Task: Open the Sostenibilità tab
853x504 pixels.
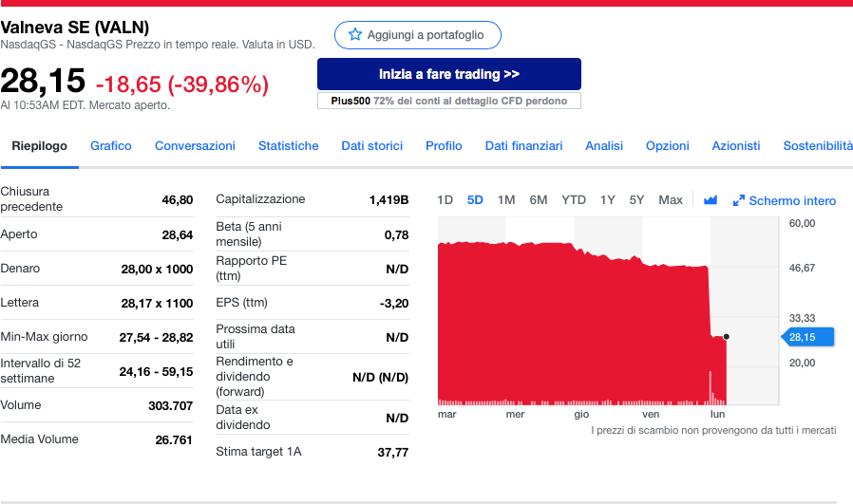Action: click(818, 146)
